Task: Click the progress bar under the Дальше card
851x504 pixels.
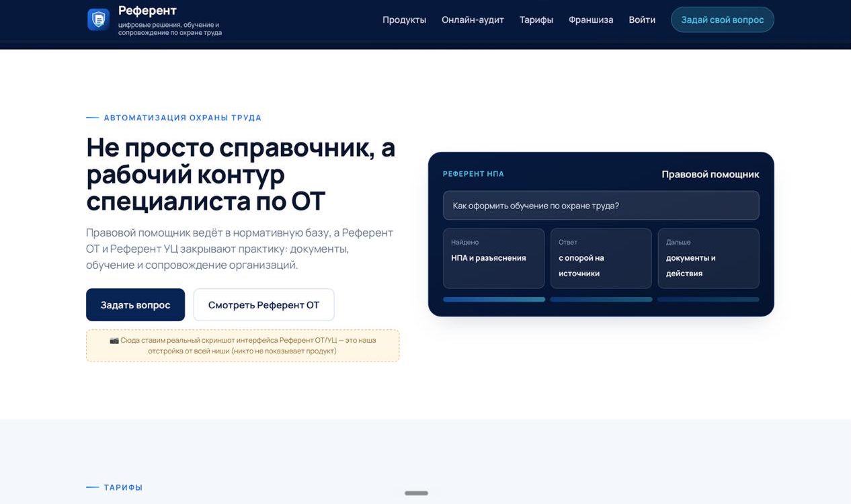Action: 708,300
